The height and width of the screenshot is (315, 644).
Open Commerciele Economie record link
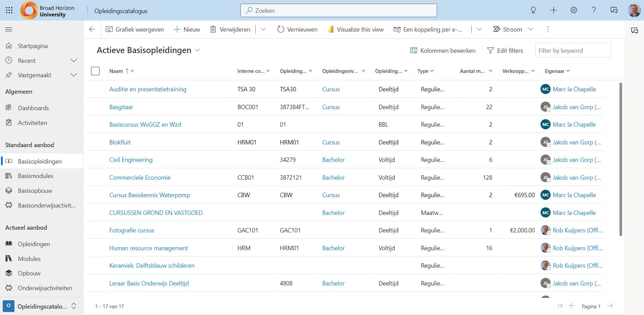(140, 178)
